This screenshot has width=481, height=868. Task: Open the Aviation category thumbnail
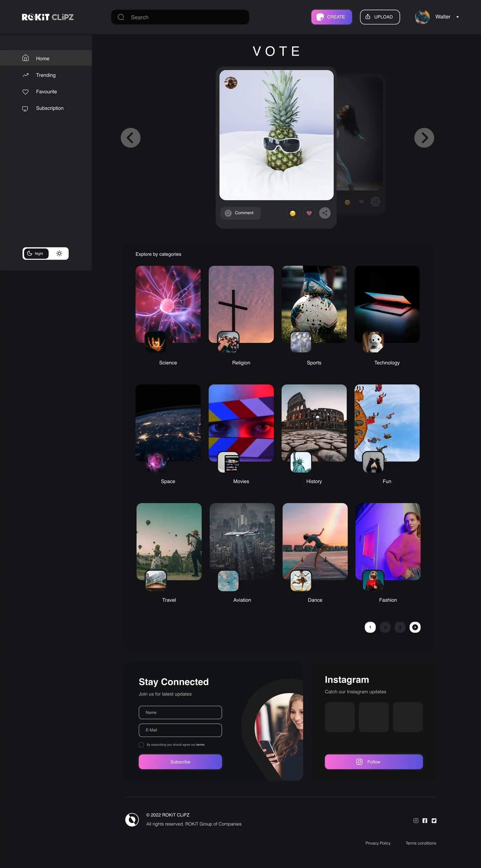coord(242,541)
